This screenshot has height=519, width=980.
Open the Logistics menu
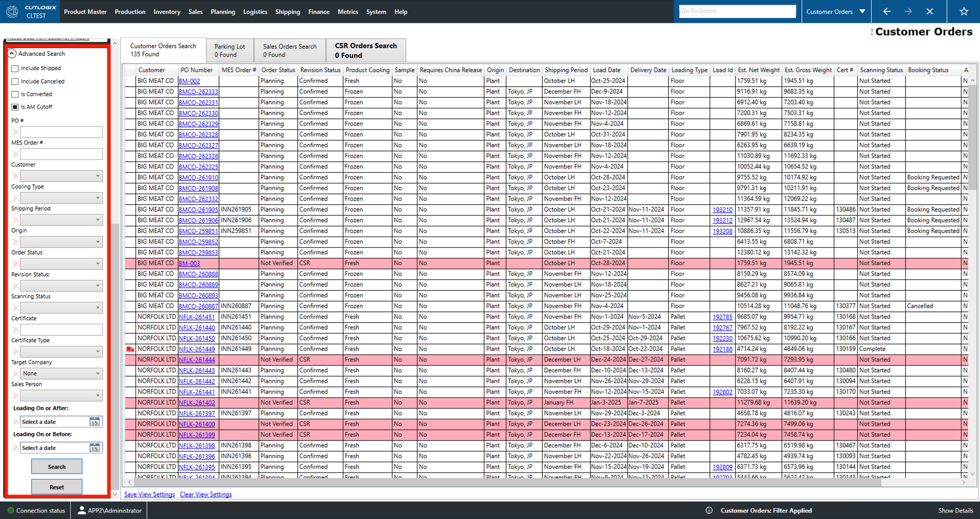coord(255,12)
